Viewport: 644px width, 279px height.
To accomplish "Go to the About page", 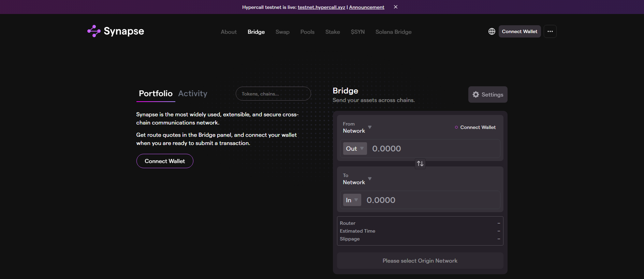I will pos(229,32).
